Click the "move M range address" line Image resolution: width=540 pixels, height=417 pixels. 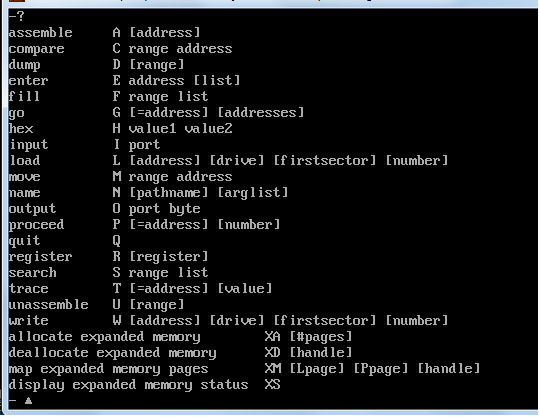point(120,177)
